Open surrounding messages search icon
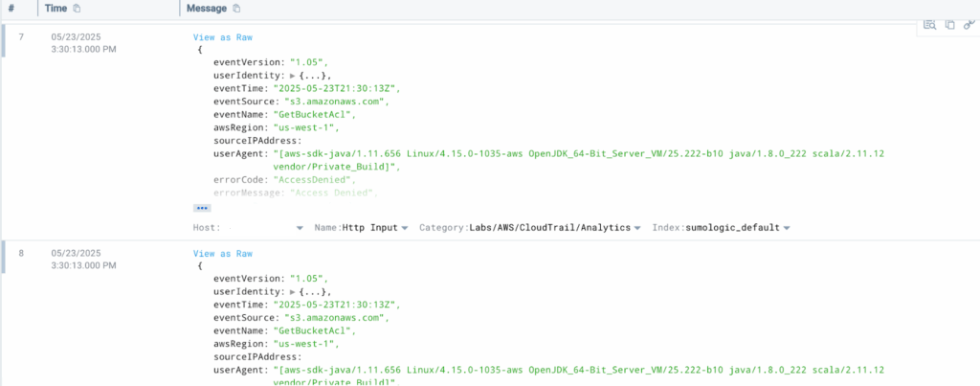Image resolution: width=980 pixels, height=386 pixels. click(930, 25)
